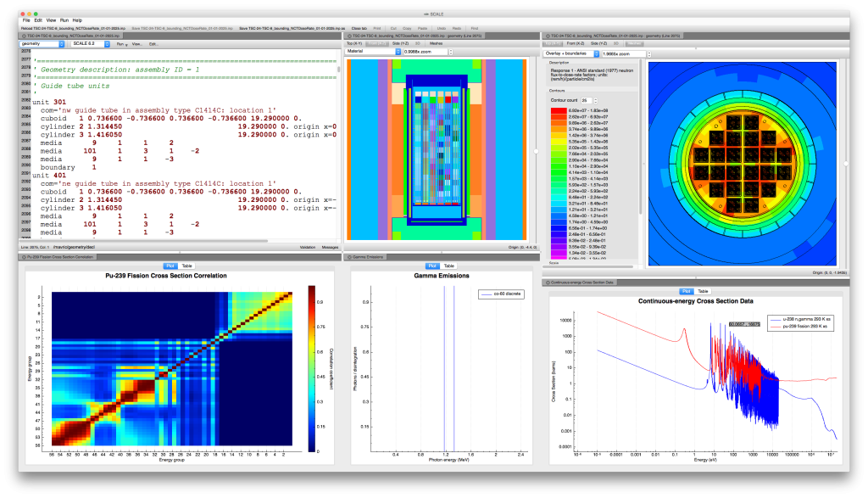Open the geometry block dropdown in editor
Viewport: 868px width, 498px height.
42,44
